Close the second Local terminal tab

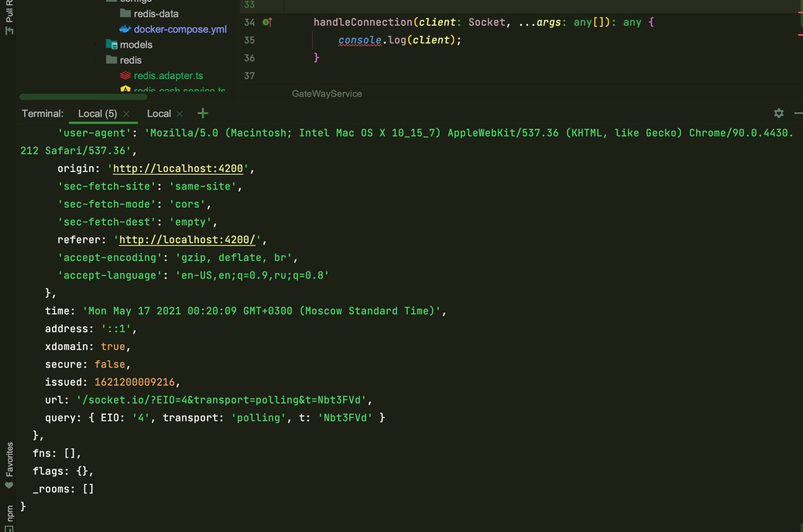pos(179,114)
